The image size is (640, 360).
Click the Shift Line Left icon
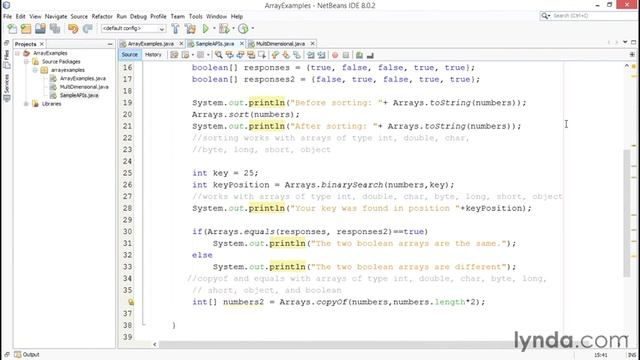point(311,55)
